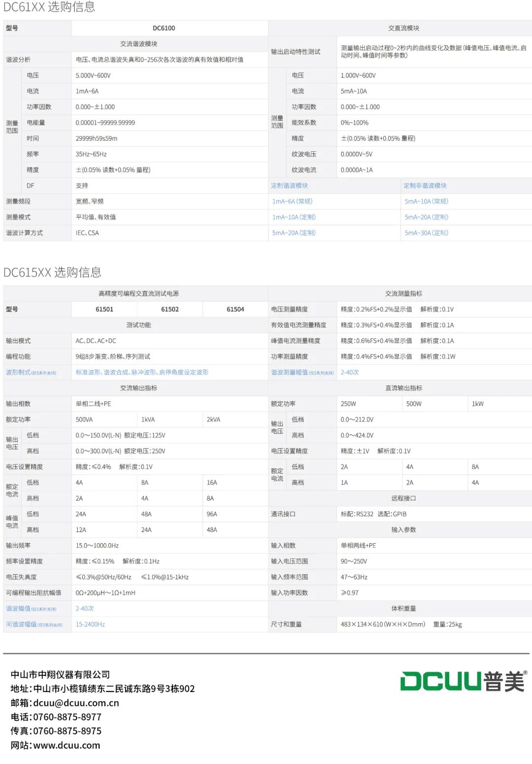Select the 5mA~30A (定制) option
This screenshot has width=532, height=764.
(x=426, y=233)
